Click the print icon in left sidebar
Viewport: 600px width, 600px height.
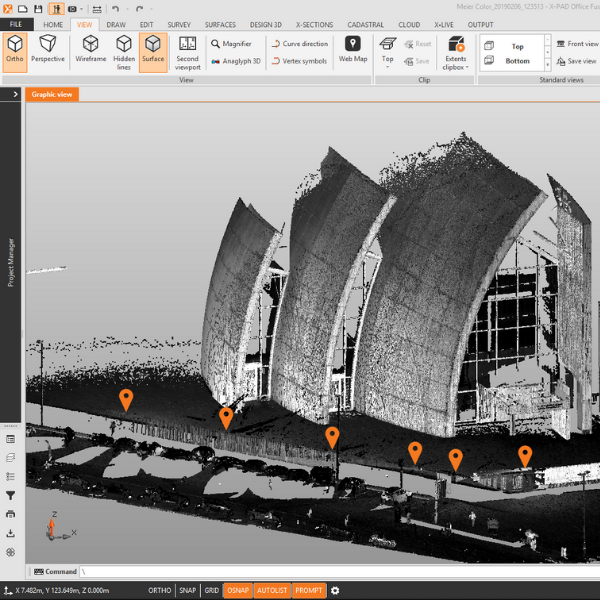point(11,514)
